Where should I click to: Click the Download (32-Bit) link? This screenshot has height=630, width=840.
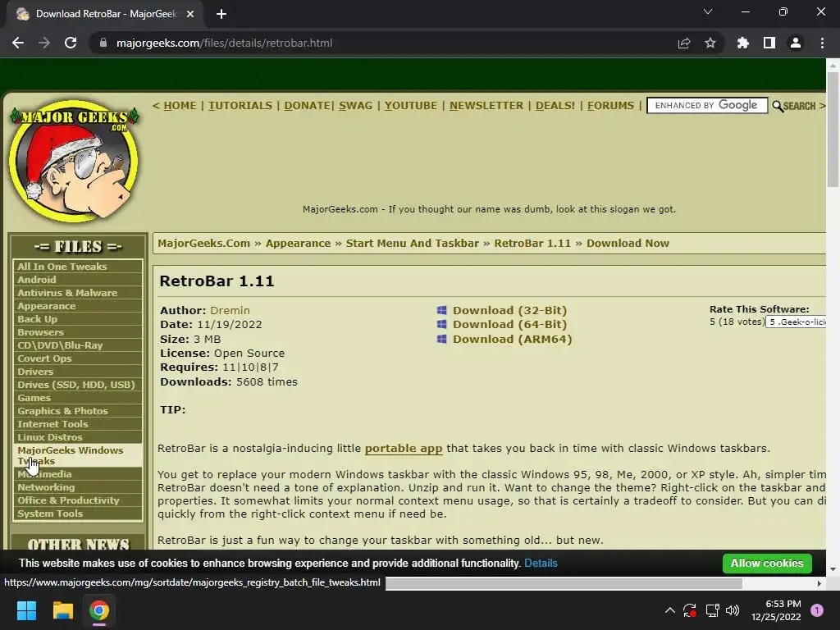click(x=509, y=310)
